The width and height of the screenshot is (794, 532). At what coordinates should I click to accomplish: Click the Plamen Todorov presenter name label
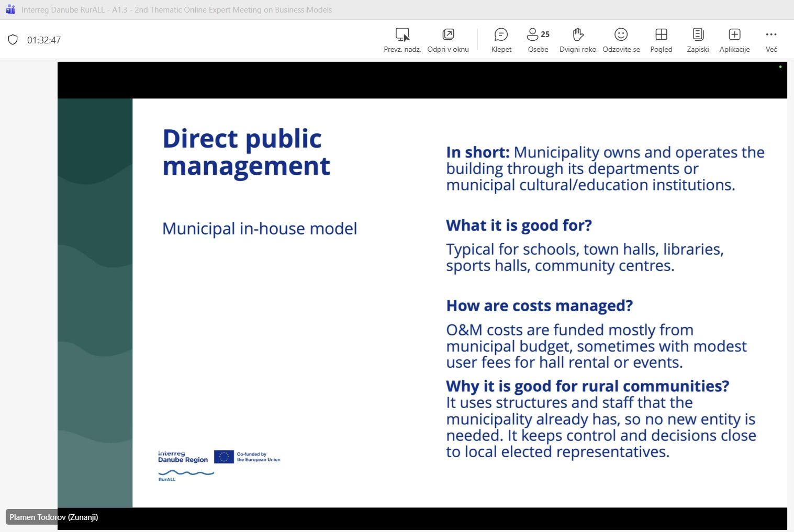53,517
